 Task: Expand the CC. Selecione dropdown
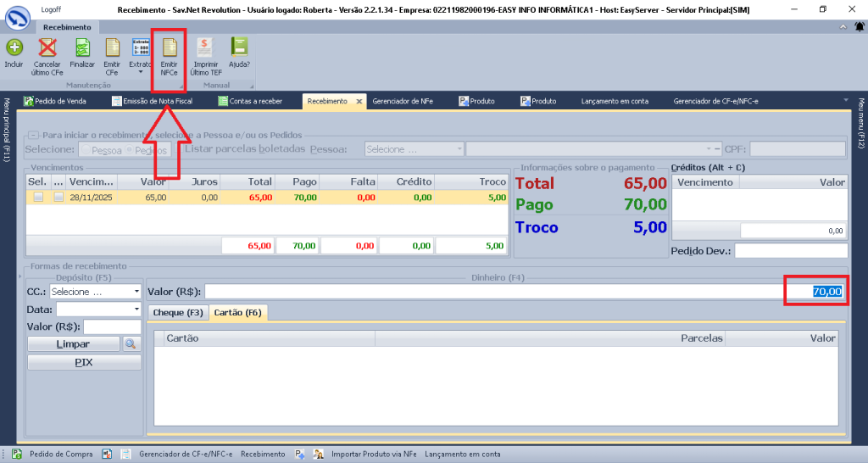coord(136,292)
